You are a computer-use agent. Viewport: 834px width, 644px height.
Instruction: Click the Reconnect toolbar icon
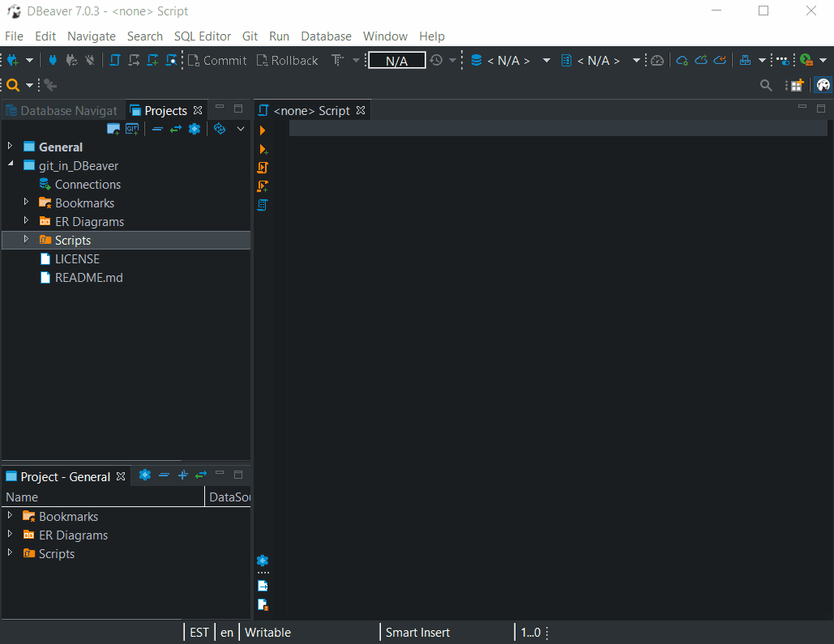click(71, 60)
